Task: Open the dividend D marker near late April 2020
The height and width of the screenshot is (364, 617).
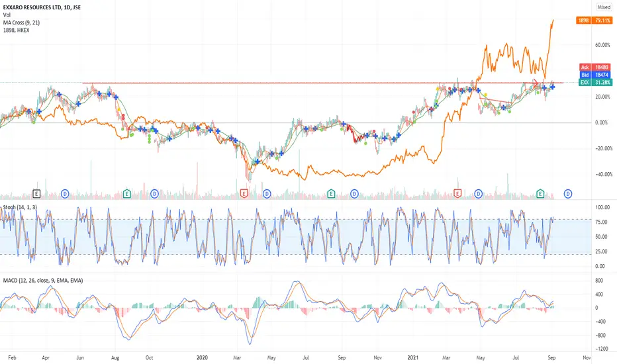Action: 267,194
